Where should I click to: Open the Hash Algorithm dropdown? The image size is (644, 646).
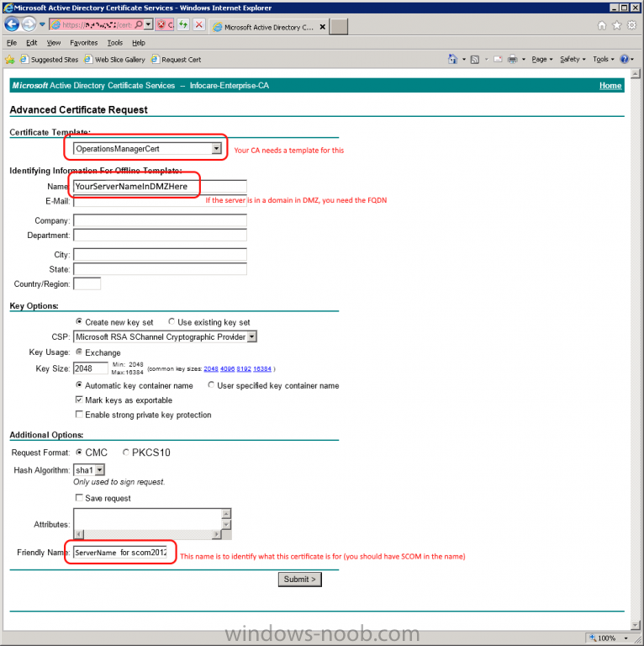click(100, 470)
